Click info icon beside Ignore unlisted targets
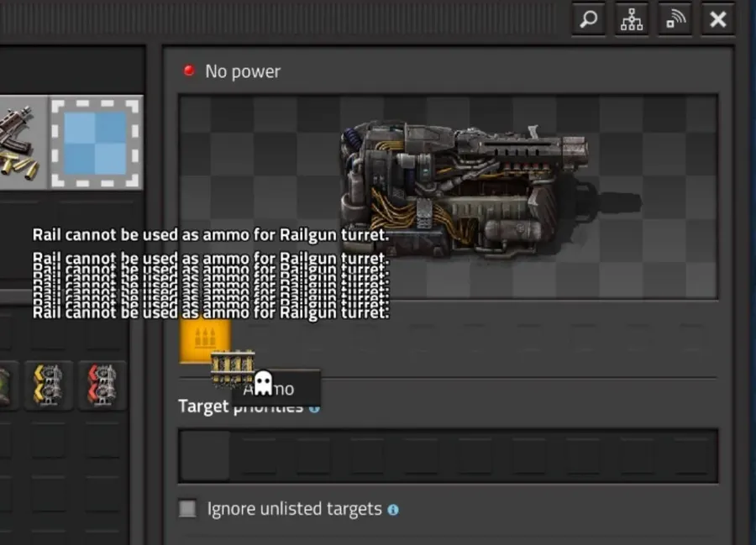The height and width of the screenshot is (545, 756). tap(393, 510)
